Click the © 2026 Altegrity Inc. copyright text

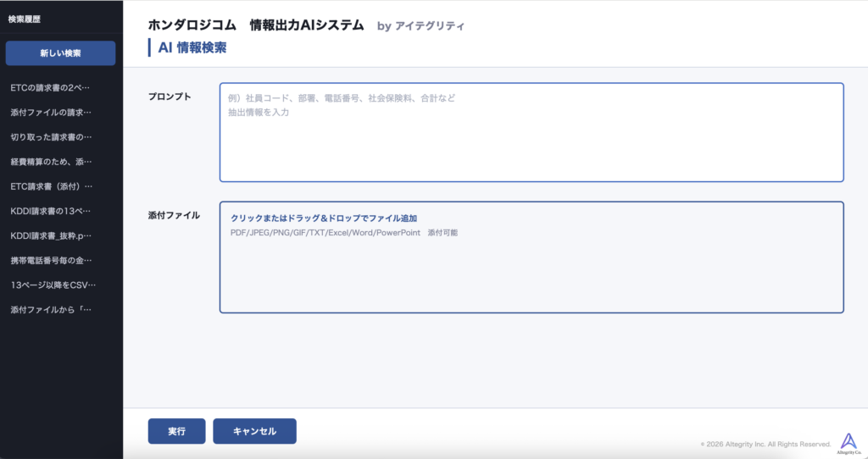pos(765,444)
